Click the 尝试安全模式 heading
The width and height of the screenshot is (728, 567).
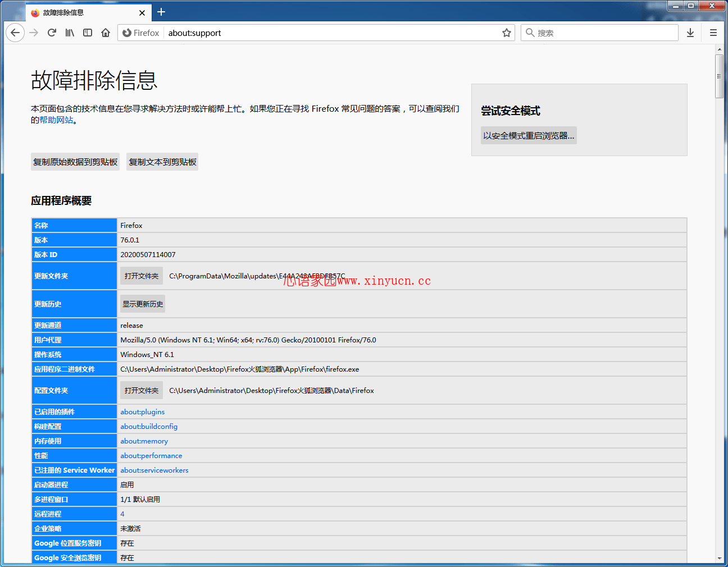(x=511, y=111)
